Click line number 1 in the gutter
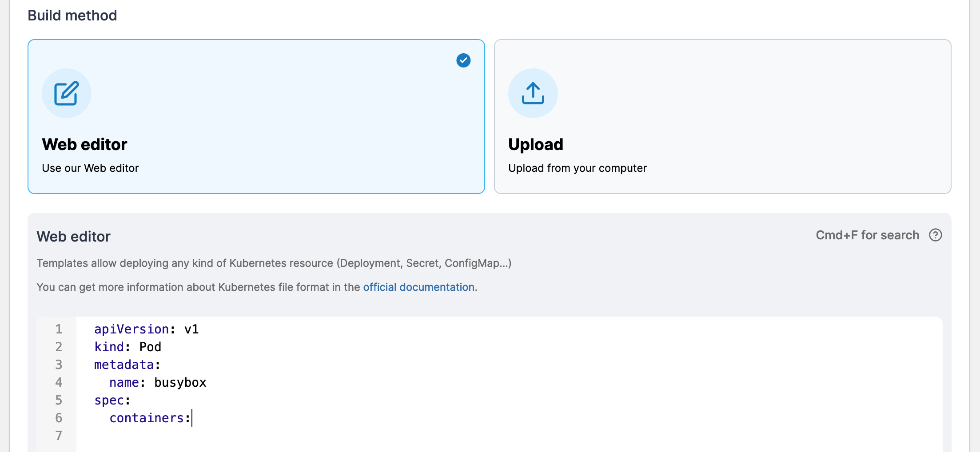 point(59,329)
